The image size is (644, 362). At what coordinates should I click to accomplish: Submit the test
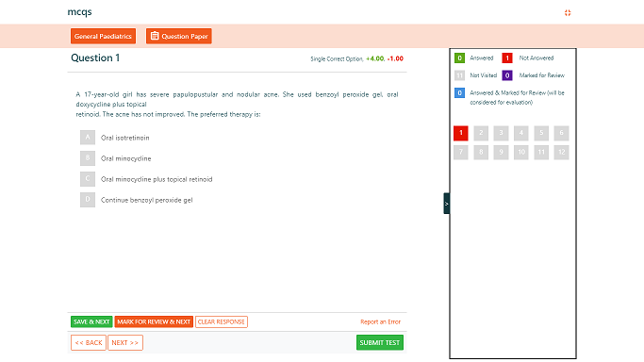click(380, 343)
